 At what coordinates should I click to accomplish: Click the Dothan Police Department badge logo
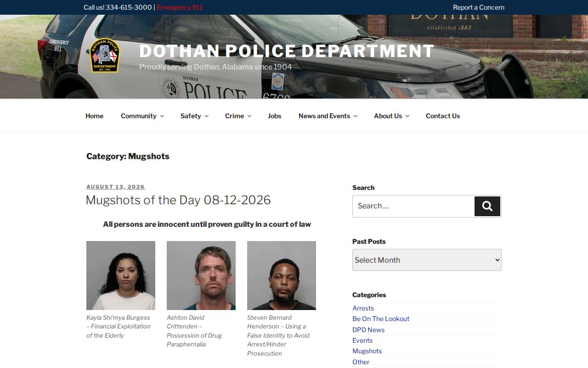pyautogui.click(x=105, y=55)
